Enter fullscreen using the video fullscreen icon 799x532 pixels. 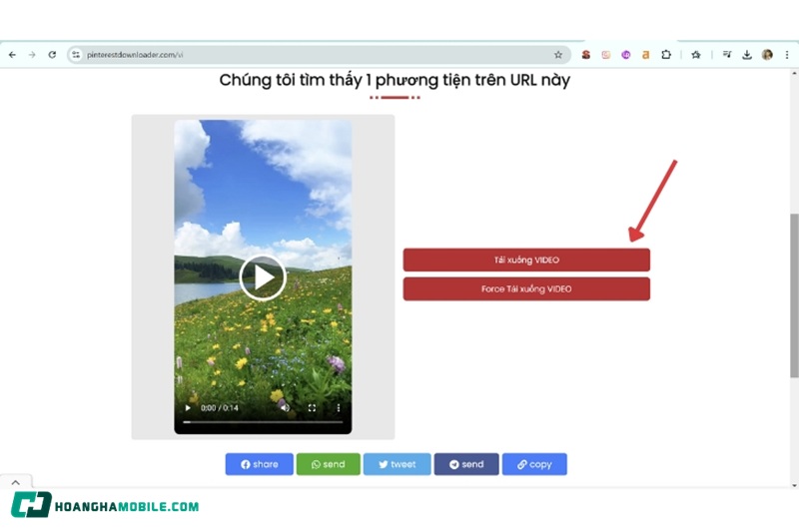(x=312, y=408)
